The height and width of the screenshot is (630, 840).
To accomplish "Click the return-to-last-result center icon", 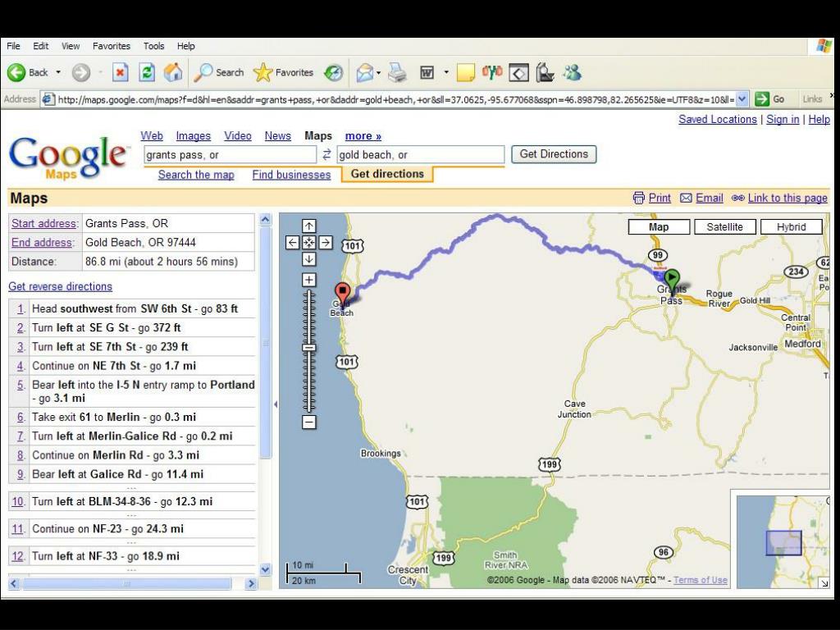I will [309, 243].
